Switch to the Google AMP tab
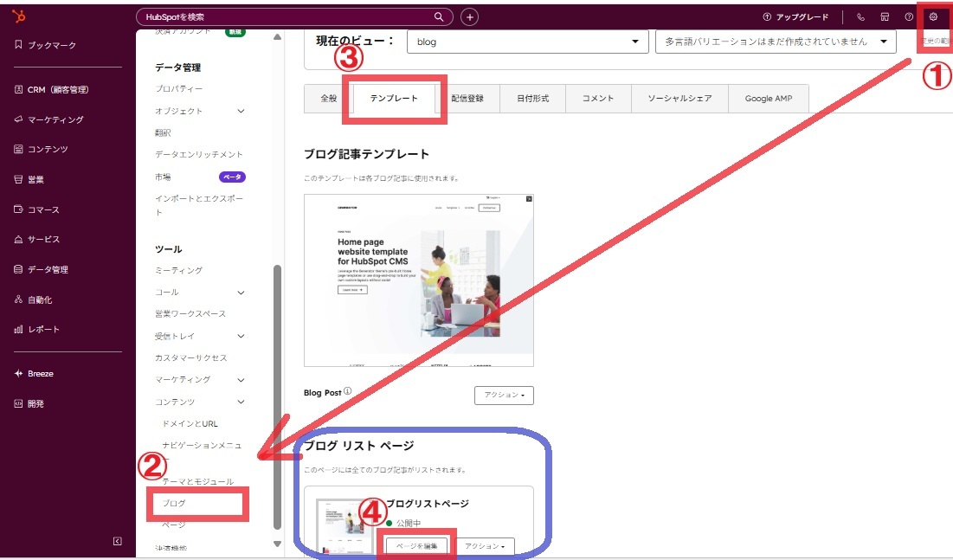The height and width of the screenshot is (560, 953). coord(768,99)
